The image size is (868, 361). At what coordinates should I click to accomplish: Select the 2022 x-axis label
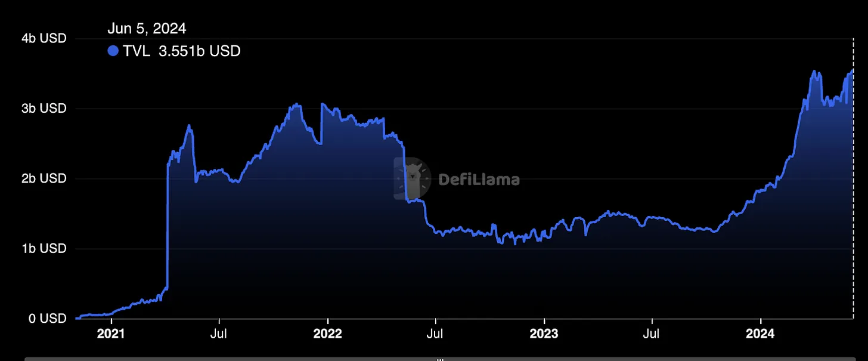328,334
